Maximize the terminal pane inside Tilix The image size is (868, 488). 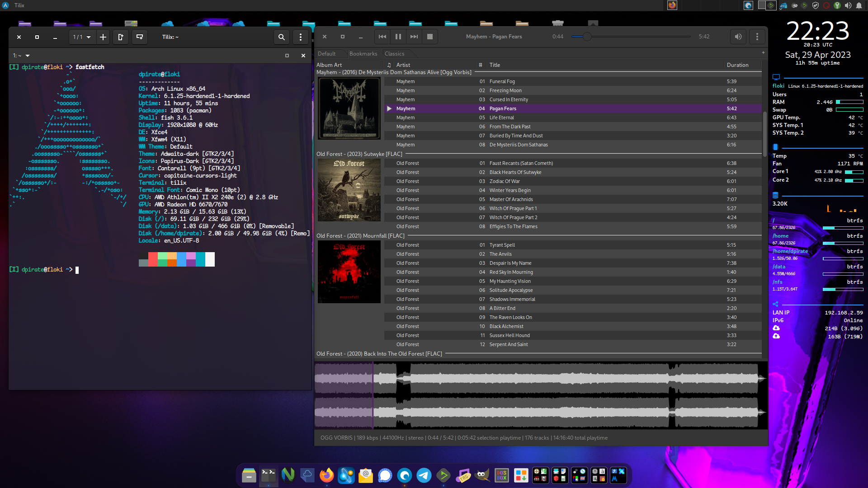[287, 56]
